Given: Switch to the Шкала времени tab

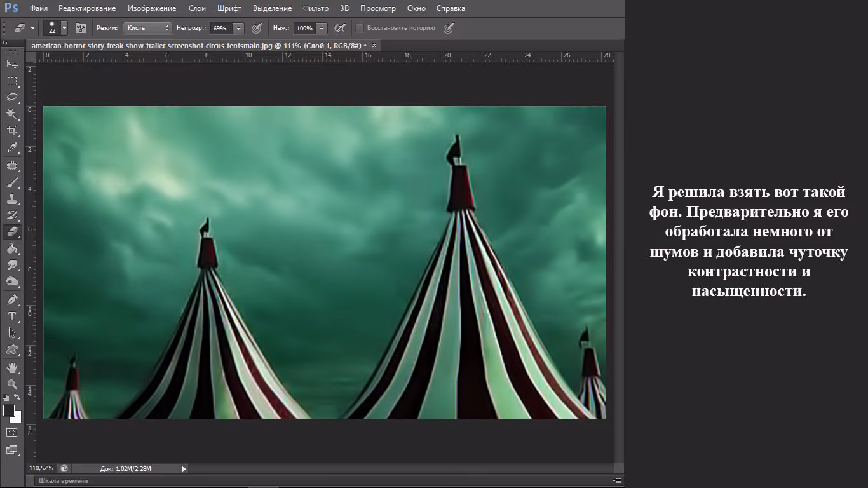Looking at the screenshot, I should coord(64,481).
